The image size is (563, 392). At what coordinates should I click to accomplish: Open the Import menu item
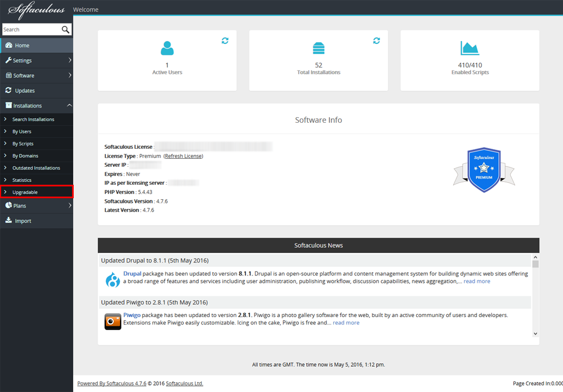point(37,221)
